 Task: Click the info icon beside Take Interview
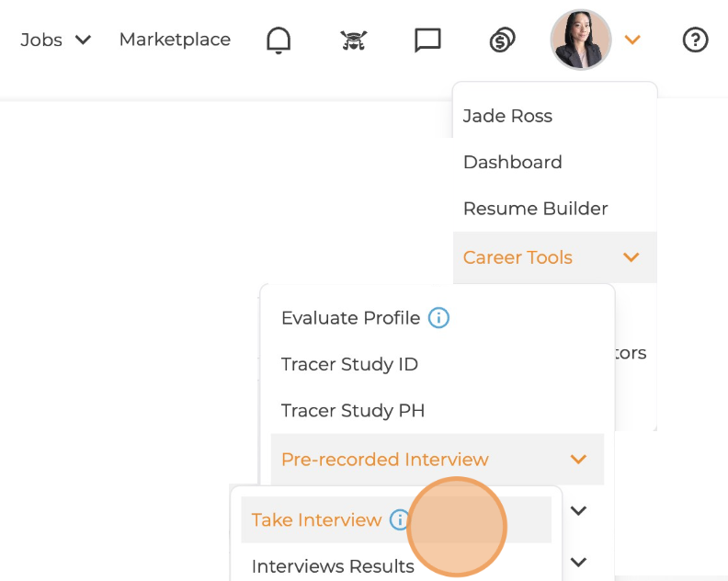[399, 520]
